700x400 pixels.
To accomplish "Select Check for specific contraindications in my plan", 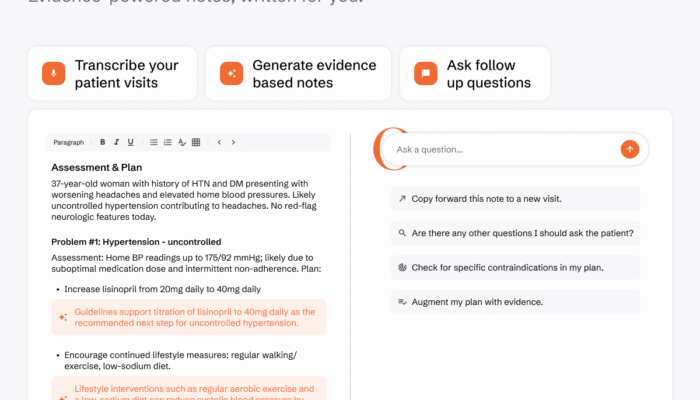I will point(515,268).
